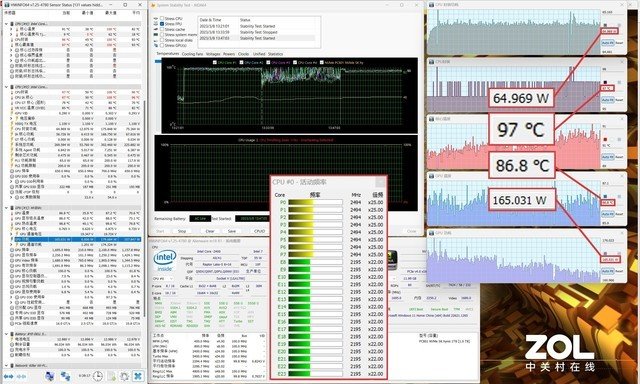The height and width of the screenshot is (384, 640).
Task: Click Auto Fit in CPU package power graph
Action: pyautogui.click(x=607, y=42)
